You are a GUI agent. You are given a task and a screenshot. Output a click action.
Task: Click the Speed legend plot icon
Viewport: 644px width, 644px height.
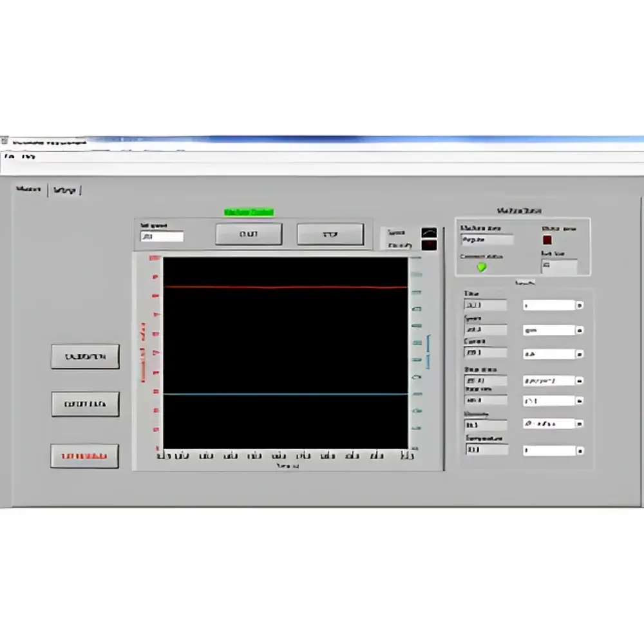428,232
